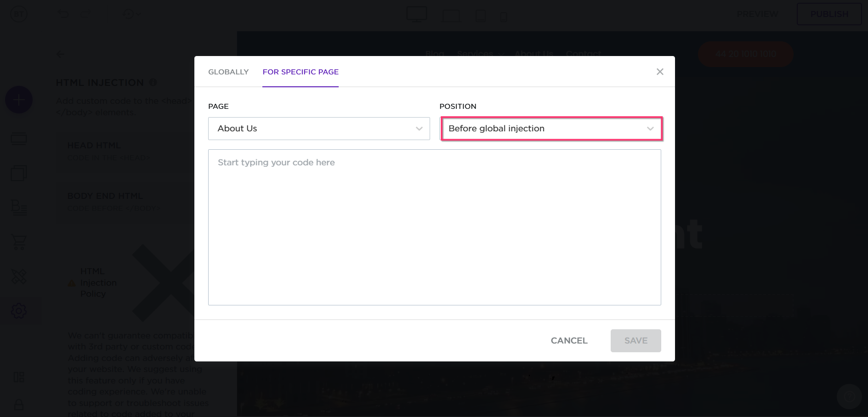This screenshot has height=417, width=868.
Task: Go back with the panel arrow icon
Action: click(61, 54)
